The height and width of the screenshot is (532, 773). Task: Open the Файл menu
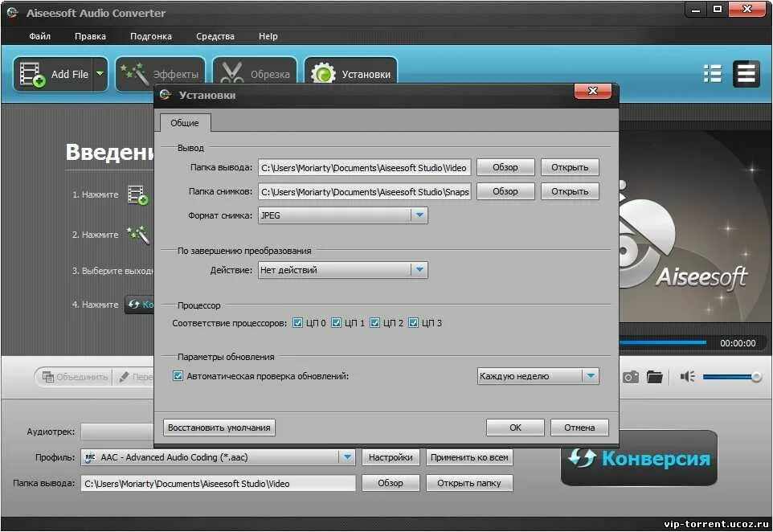coord(39,36)
